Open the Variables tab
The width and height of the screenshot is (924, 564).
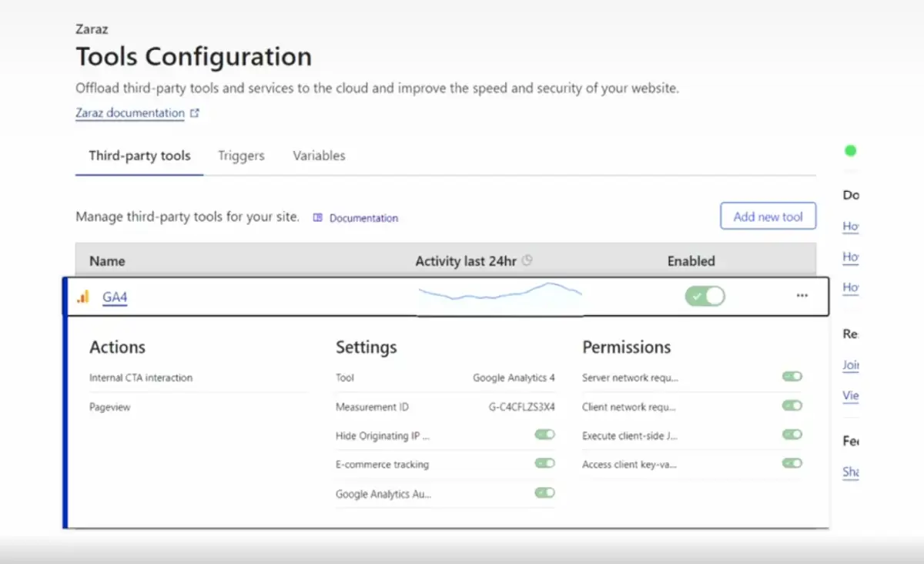[x=319, y=156]
